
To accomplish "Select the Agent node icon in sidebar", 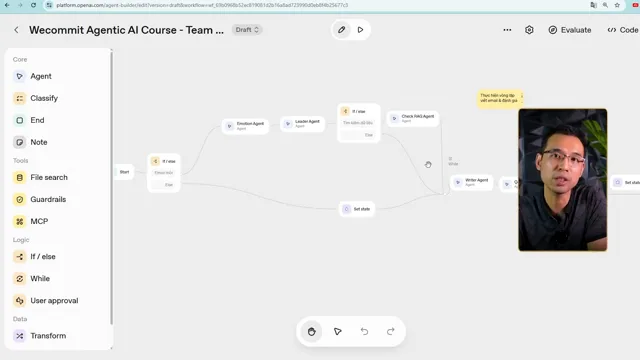I will click(x=19, y=76).
